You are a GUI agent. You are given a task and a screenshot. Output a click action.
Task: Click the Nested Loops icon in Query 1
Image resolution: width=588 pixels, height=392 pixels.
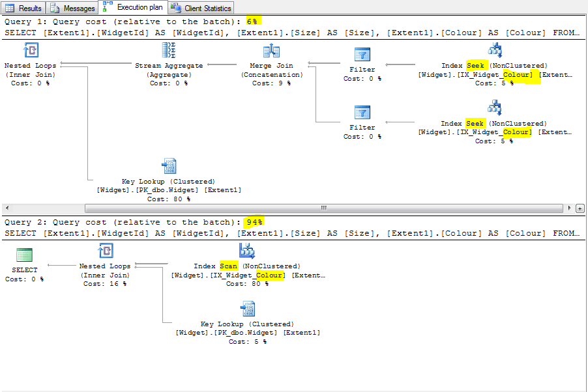click(31, 50)
